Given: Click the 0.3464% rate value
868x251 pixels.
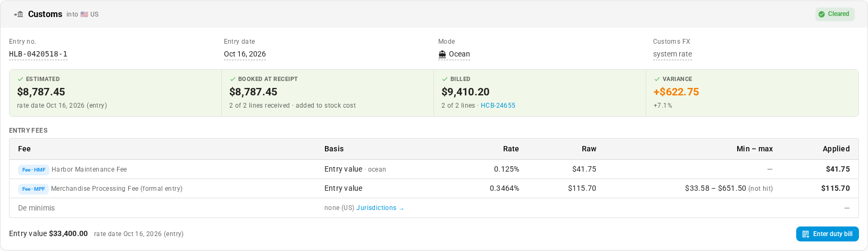Looking at the screenshot, I should pos(504,188).
